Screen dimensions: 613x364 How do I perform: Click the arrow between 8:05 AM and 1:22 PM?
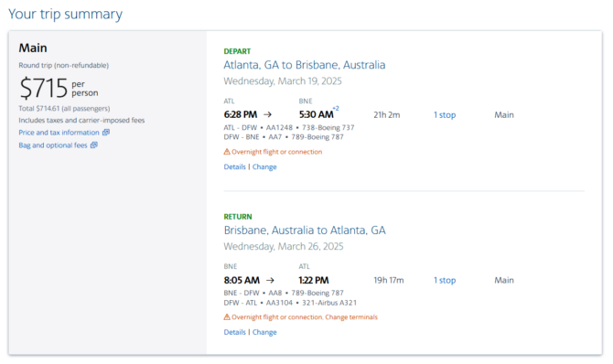point(270,280)
